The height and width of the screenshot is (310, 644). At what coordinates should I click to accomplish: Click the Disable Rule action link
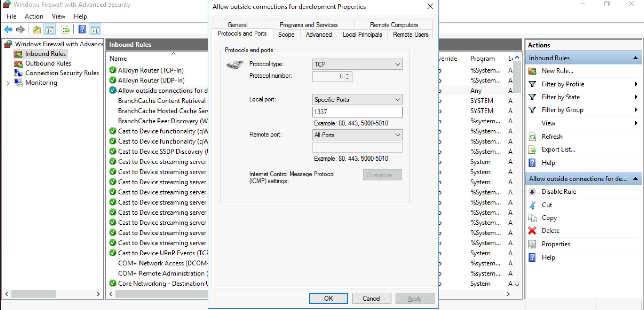559,192
